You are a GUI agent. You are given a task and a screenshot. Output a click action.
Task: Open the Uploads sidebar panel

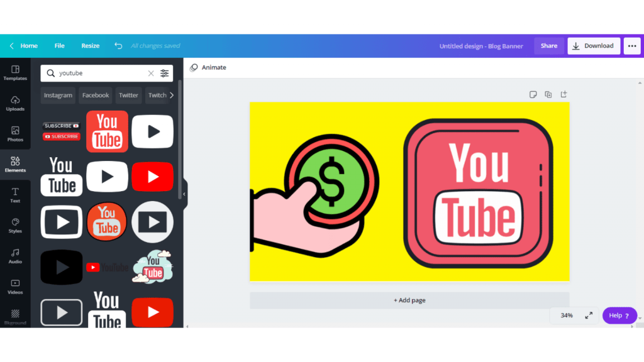coord(15,104)
